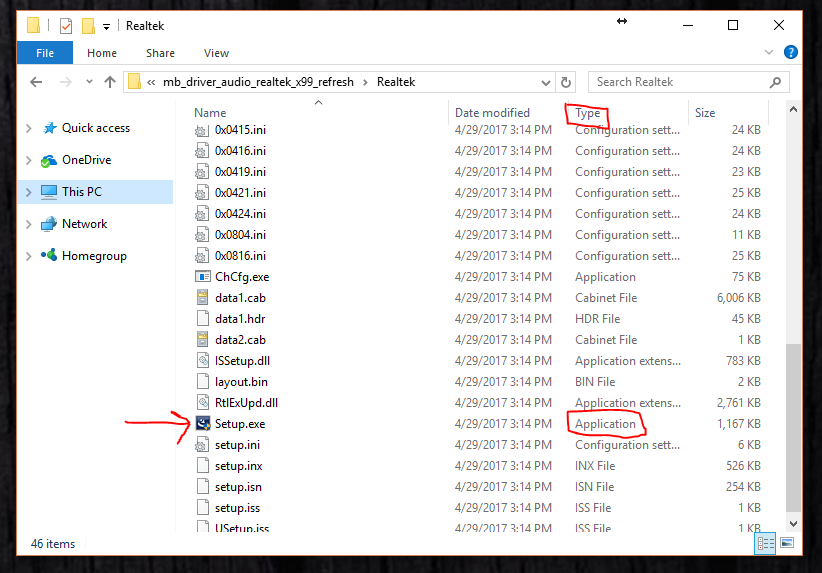822x573 pixels.
Task: Click scrollbar down arrow in file list
Action: (x=794, y=524)
